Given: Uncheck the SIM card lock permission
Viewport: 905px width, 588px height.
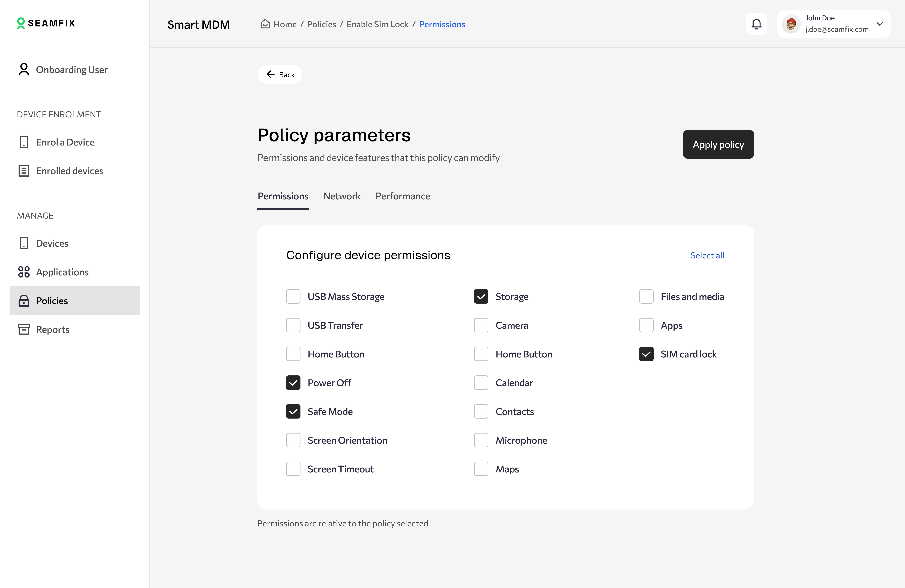Looking at the screenshot, I should pyautogui.click(x=646, y=354).
